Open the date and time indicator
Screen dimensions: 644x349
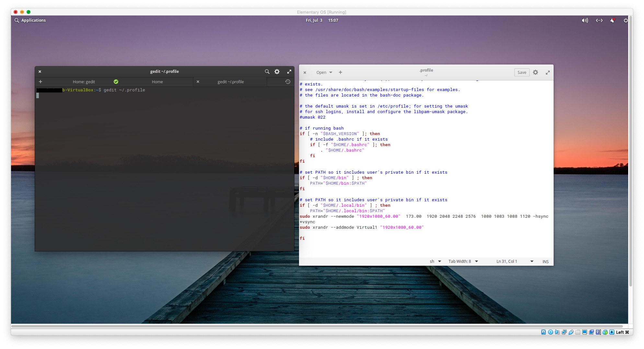click(322, 20)
